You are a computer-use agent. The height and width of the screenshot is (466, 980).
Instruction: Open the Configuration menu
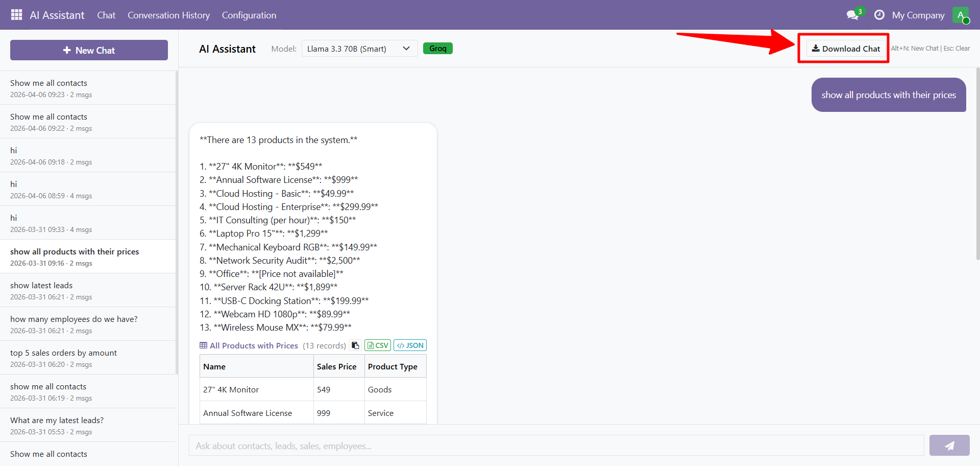click(x=249, y=15)
